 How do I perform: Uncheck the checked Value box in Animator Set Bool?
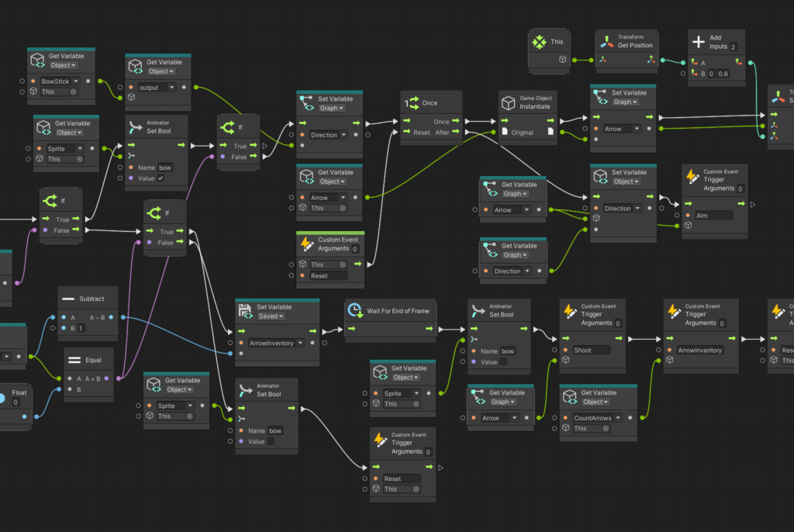click(161, 178)
